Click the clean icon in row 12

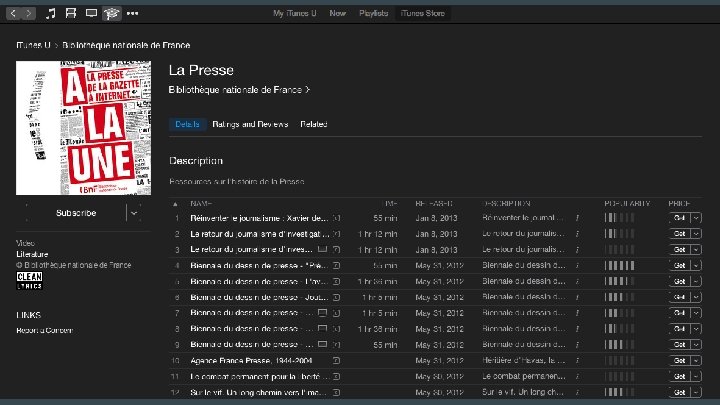tap(337, 392)
